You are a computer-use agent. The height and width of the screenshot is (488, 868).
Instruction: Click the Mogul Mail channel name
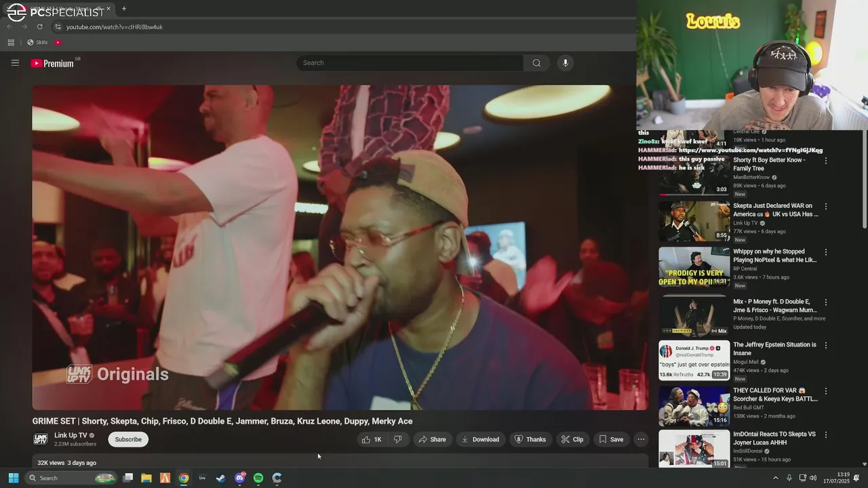click(x=746, y=362)
